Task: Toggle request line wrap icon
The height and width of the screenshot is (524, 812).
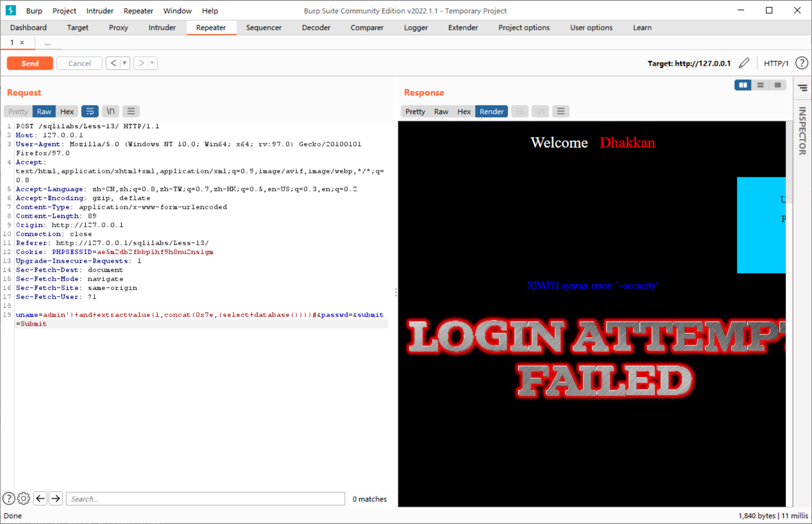Action: coord(90,111)
